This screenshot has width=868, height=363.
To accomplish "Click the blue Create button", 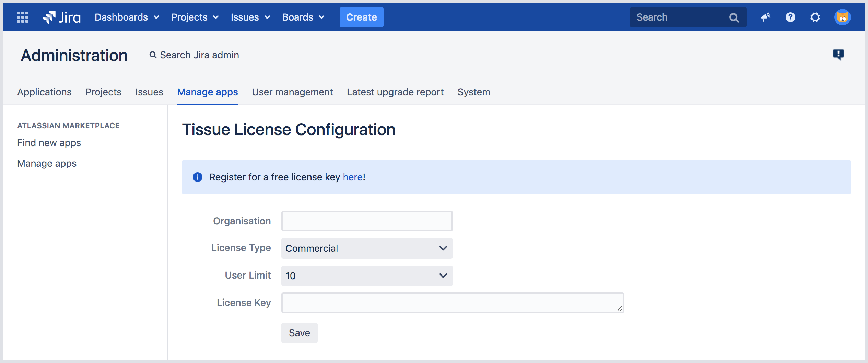I will tap(362, 17).
